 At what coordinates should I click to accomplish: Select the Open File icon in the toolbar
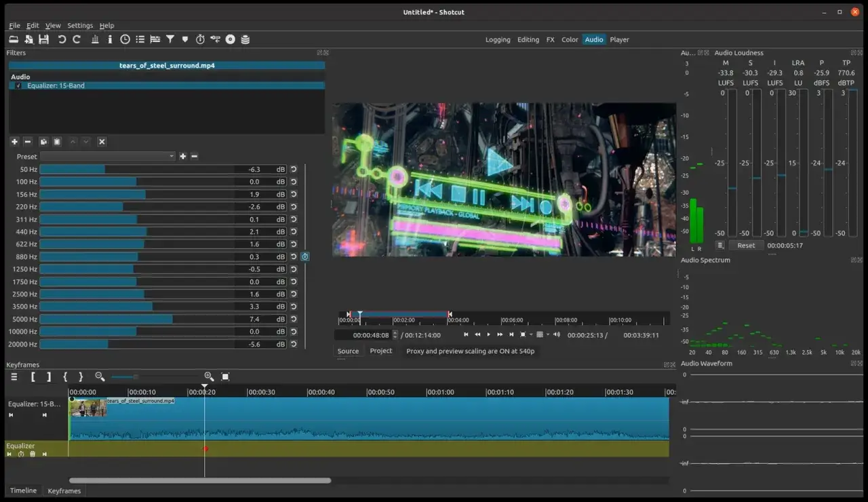(x=14, y=39)
